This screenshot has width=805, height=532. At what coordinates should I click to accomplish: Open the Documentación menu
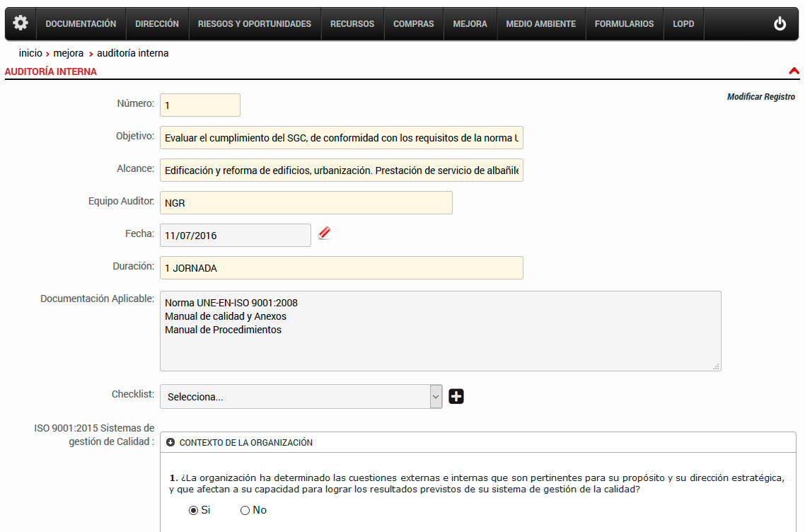81,23
